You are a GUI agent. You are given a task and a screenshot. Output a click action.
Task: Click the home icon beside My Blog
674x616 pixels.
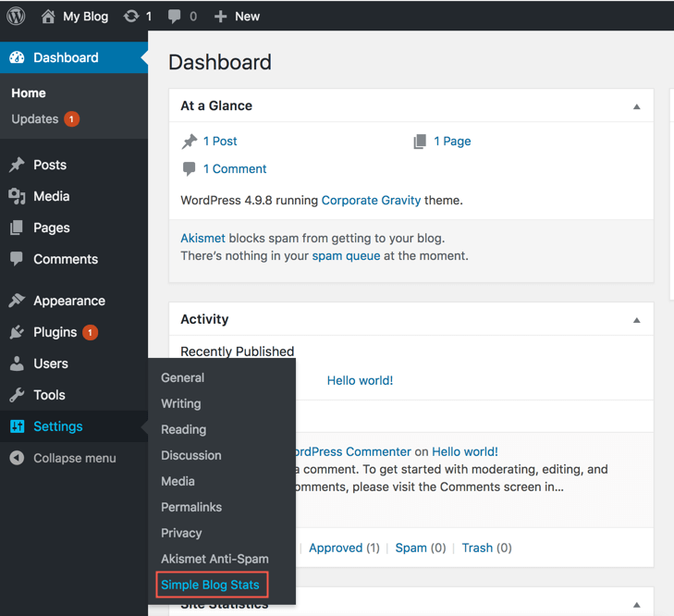48,17
